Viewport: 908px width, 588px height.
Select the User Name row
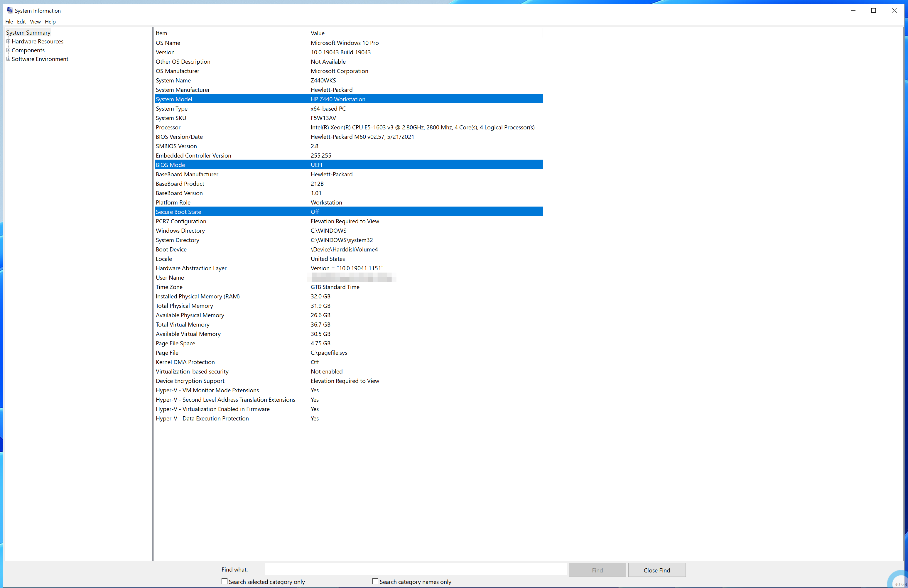(x=349, y=278)
